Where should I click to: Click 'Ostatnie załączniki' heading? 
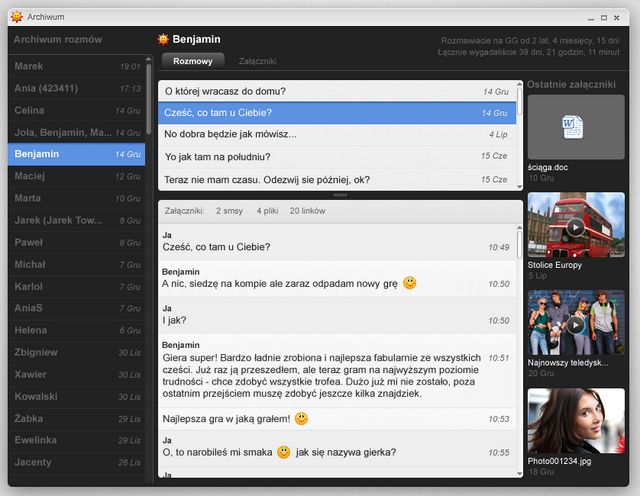pyautogui.click(x=571, y=85)
